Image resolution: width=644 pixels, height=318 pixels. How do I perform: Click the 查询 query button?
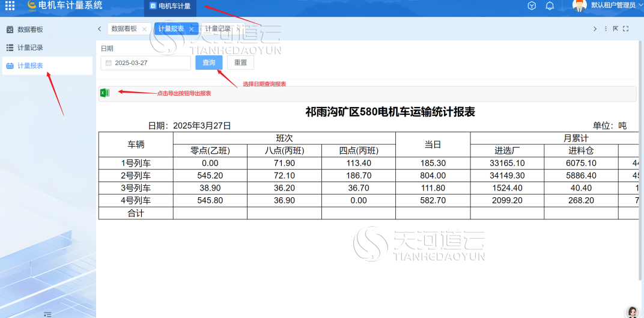point(208,63)
